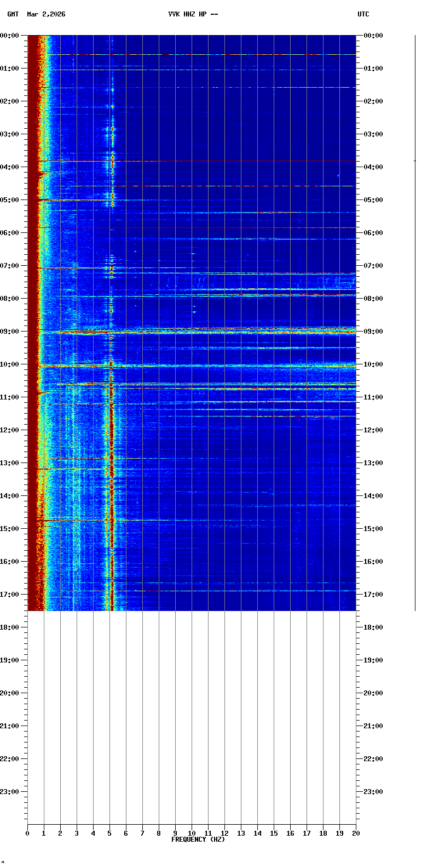This screenshot has height=868, width=439.
Task: Click the 0 Hz frequency tick label
Action: coord(27,833)
